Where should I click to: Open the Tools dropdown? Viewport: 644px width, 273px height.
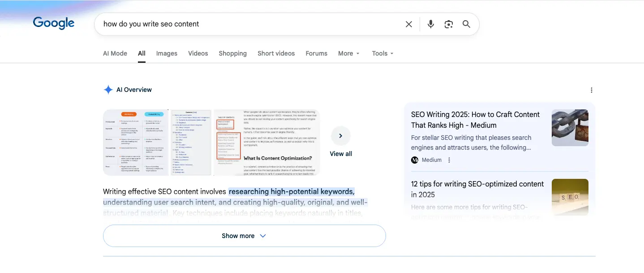click(x=382, y=53)
